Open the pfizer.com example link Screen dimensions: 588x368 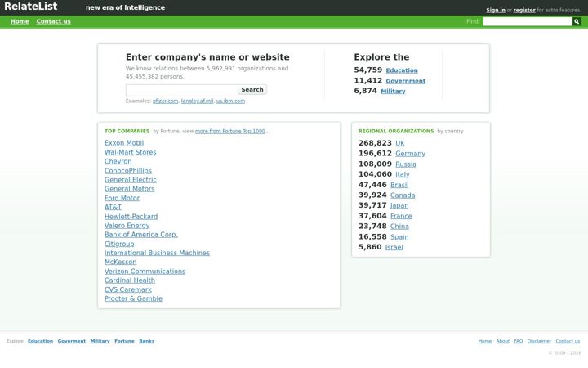coord(165,101)
